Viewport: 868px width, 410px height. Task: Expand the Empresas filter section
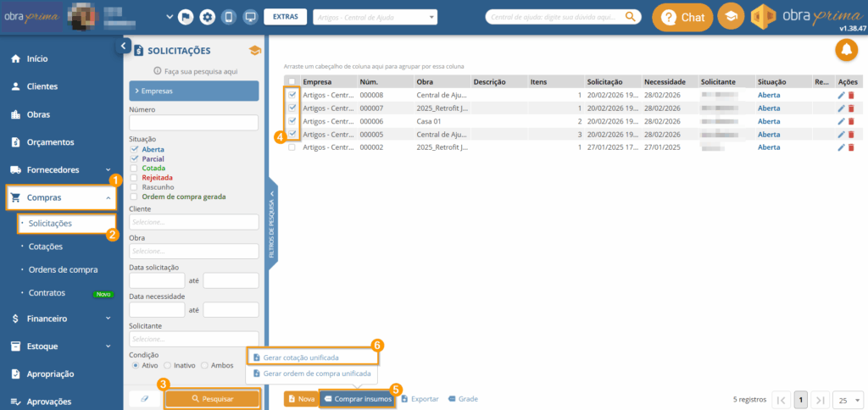[x=193, y=91]
